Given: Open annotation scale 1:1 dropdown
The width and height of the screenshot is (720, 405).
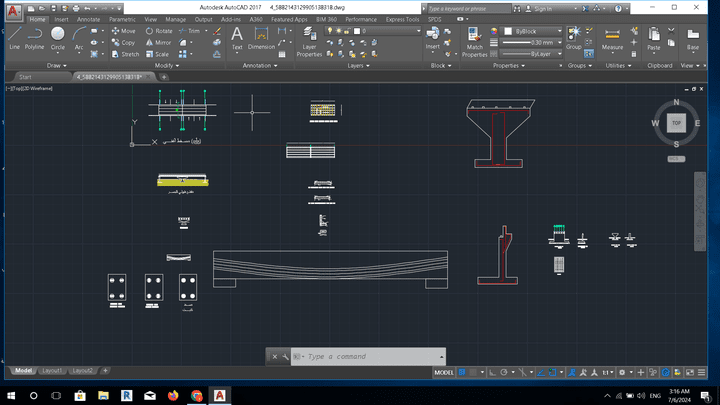Looking at the screenshot, I should 608,372.
